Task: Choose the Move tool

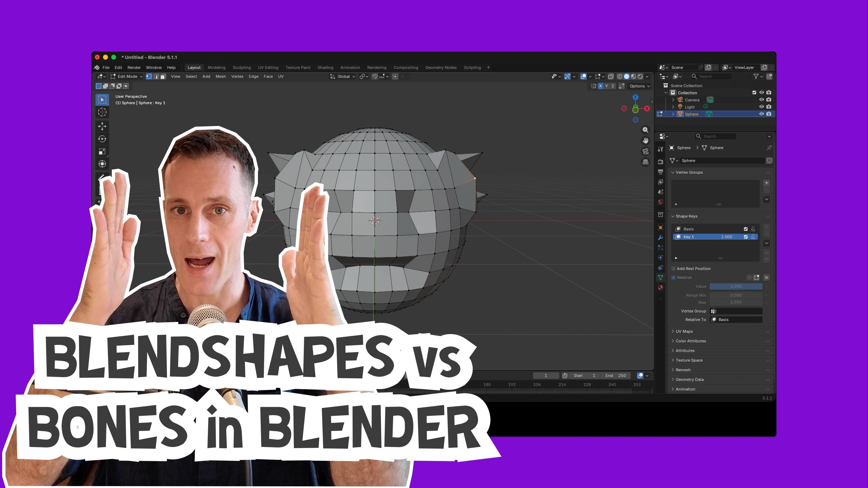Action: tap(102, 126)
